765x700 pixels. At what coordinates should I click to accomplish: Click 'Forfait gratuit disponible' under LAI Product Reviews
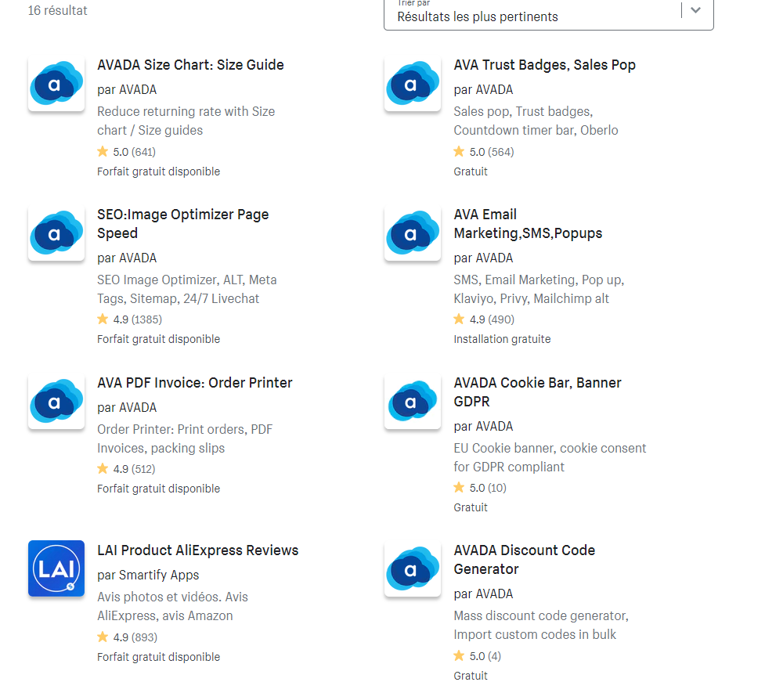pos(159,657)
